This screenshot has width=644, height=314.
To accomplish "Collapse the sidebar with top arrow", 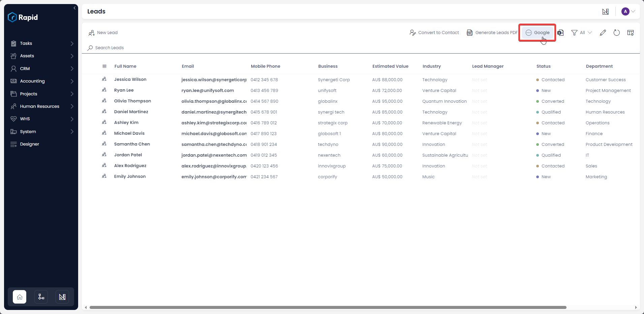I will [x=74, y=8].
